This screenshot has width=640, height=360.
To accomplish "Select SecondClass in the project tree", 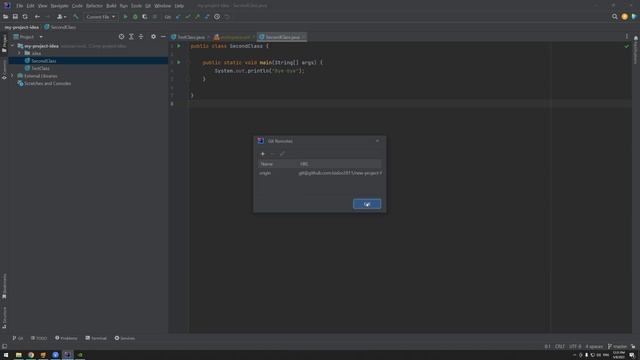I will pyautogui.click(x=44, y=61).
